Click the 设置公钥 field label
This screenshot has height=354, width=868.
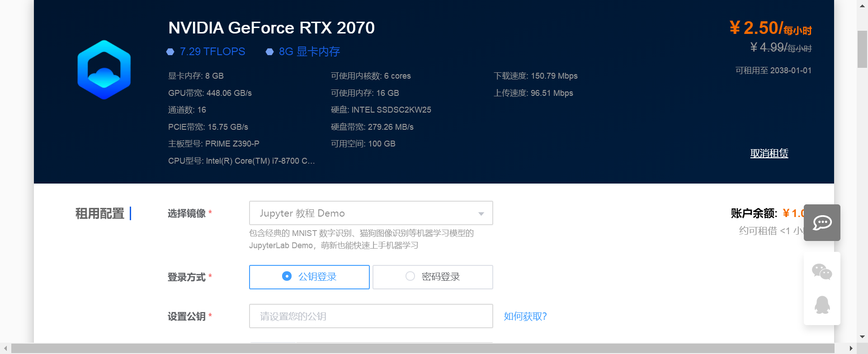coord(186,316)
